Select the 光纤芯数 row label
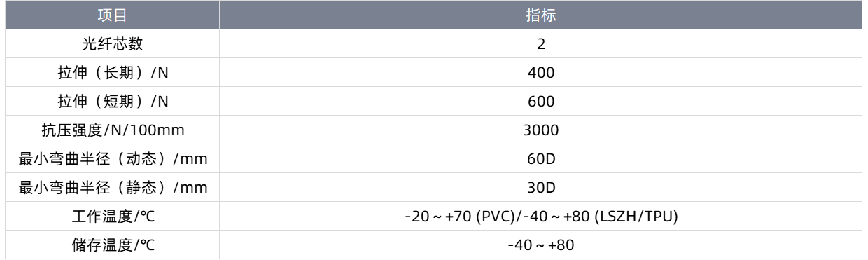The image size is (868, 260). pos(113,43)
